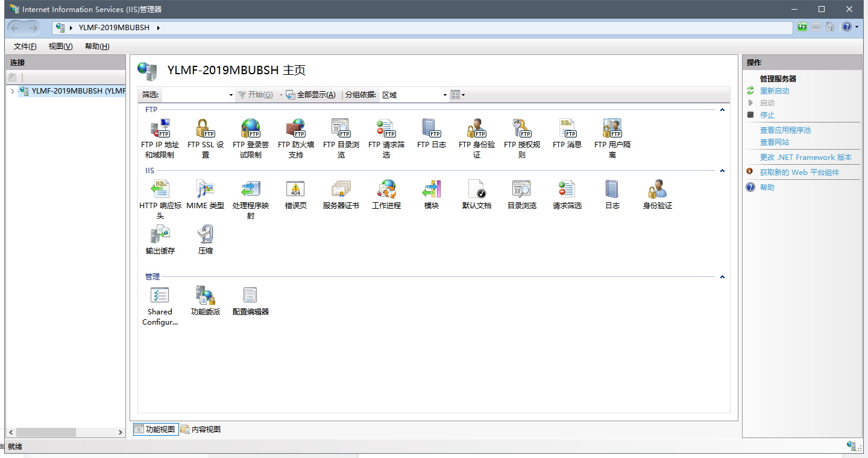Open HTTP 响应标头 feature
The image size is (868, 458).
(x=160, y=200)
